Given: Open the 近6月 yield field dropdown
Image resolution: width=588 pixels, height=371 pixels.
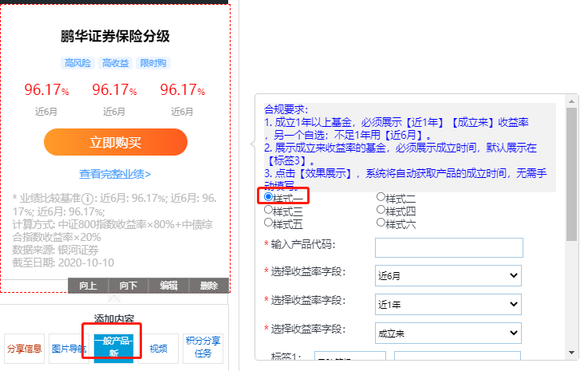Looking at the screenshot, I should (x=448, y=276).
